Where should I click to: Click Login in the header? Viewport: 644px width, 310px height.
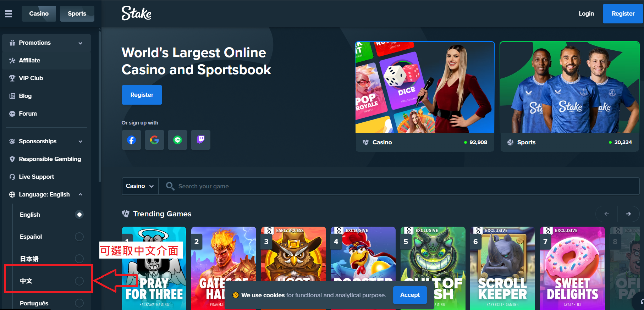pyautogui.click(x=586, y=14)
